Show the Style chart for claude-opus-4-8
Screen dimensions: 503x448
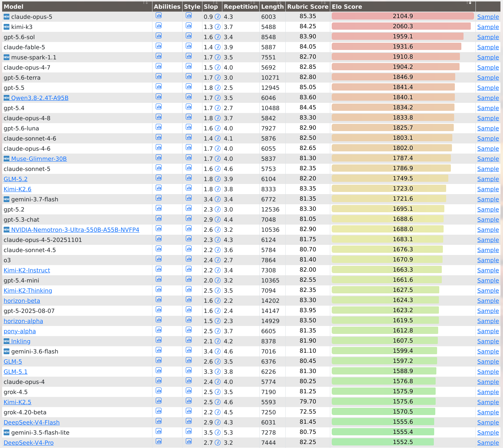189,117
